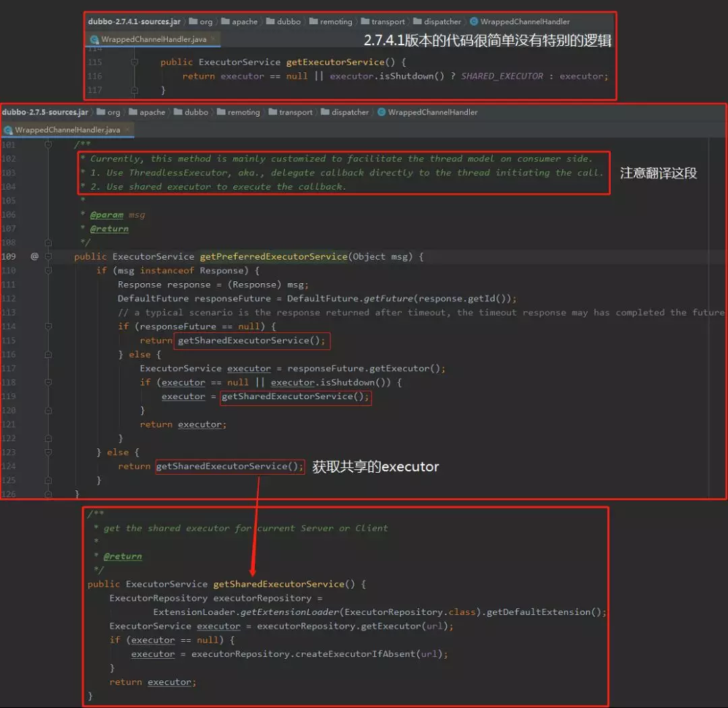Click the fold end marker on line 126
Viewport: 728px width, 708px height.
tap(49, 494)
